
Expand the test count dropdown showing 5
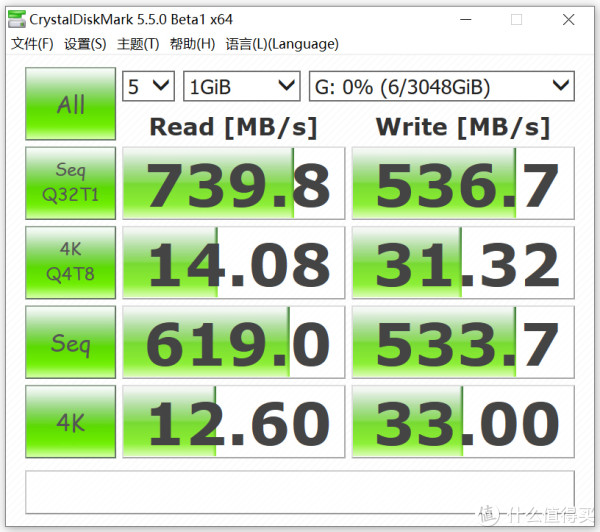pos(148,86)
